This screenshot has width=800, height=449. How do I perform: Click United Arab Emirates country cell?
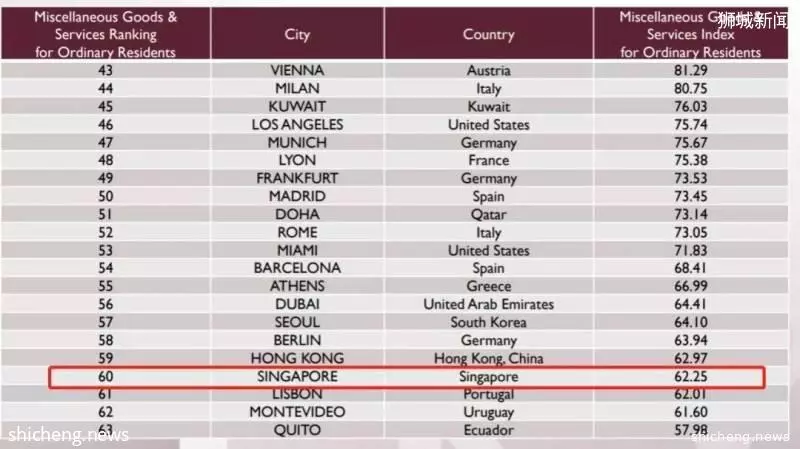pyautogui.click(x=488, y=304)
